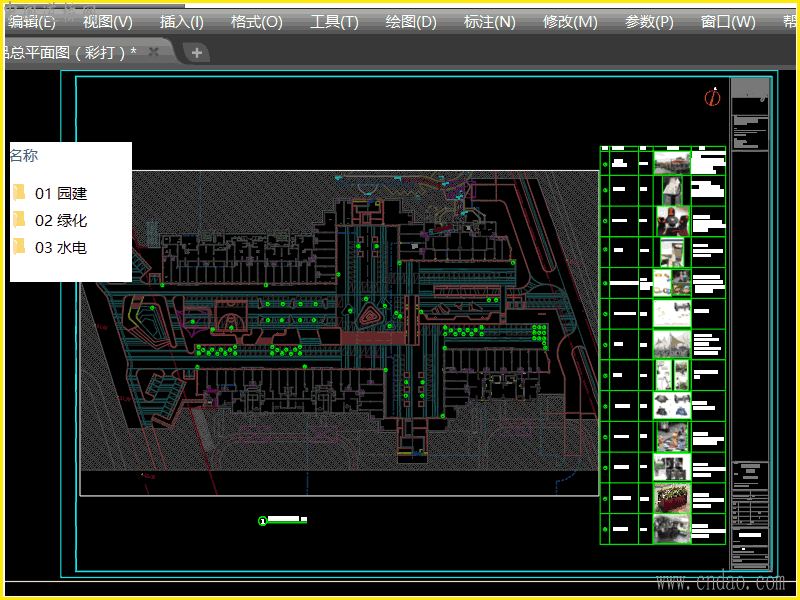Click the 01 园建 folder icon
This screenshot has width=800, height=600.
tap(19, 193)
